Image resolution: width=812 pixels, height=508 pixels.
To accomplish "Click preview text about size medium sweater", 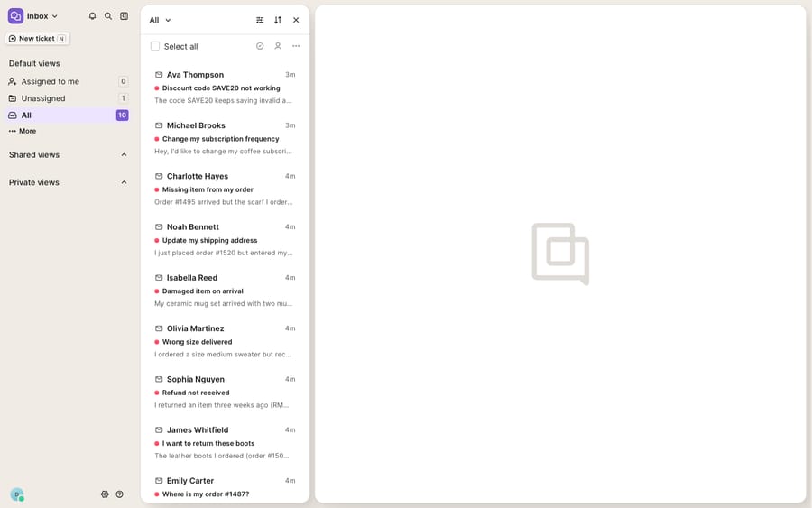I will (x=223, y=355).
